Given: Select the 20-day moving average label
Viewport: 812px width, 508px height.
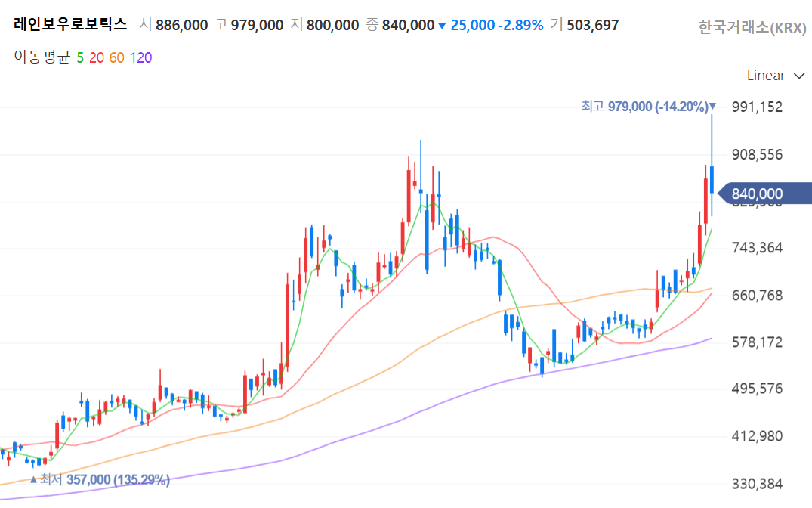Looking at the screenshot, I should pos(97,57).
